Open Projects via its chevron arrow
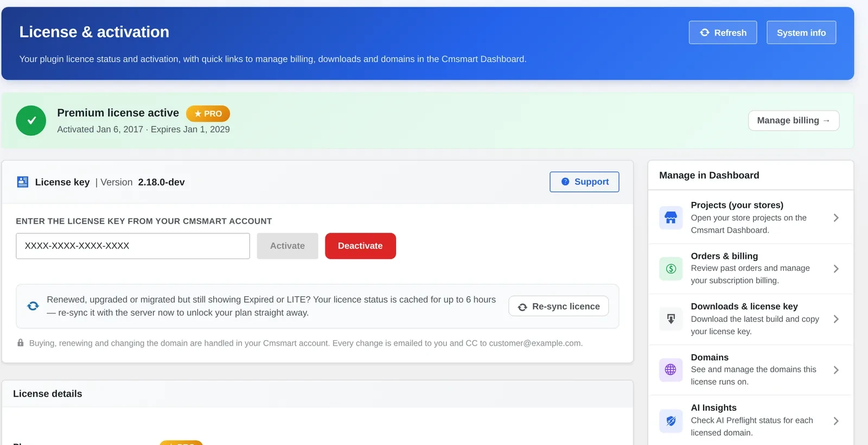 coord(836,218)
